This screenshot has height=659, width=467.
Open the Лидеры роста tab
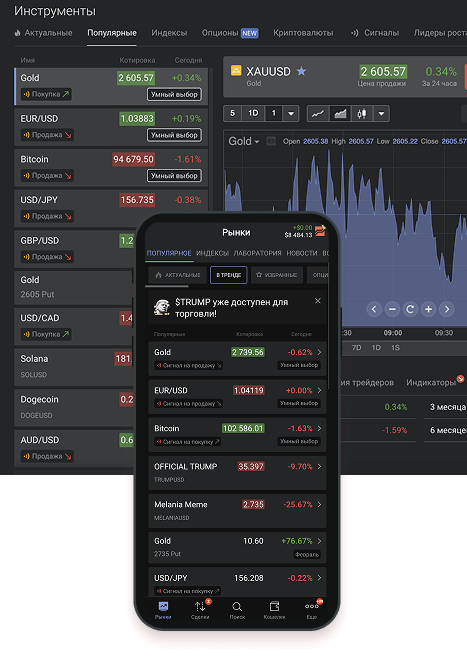point(440,33)
